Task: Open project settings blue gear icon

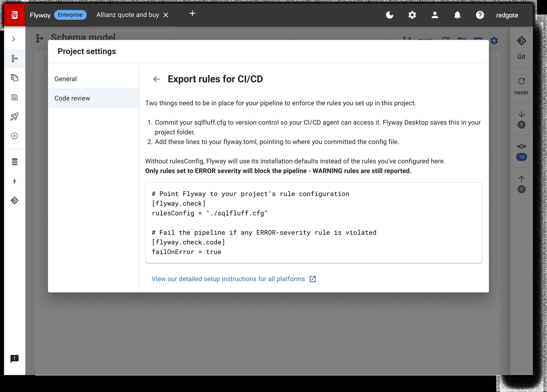Action: click(494, 40)
